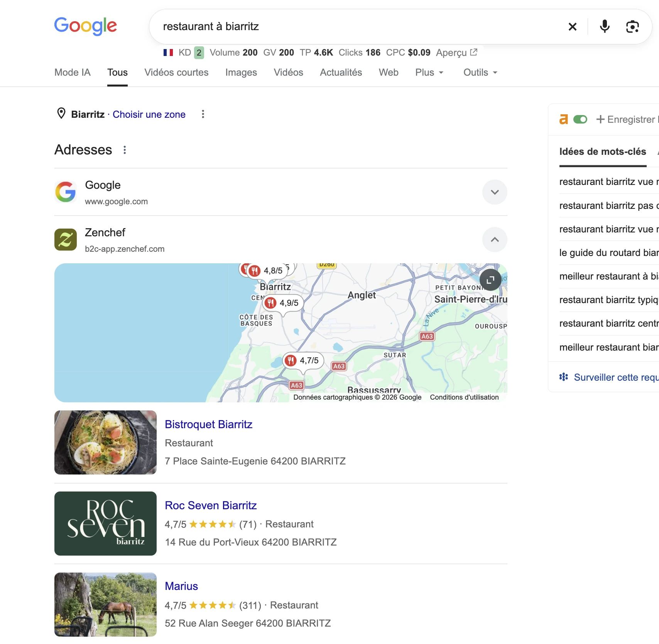Open Roc Seven logo thumbnail
The image size is (659, 644).
click(105, 524)
